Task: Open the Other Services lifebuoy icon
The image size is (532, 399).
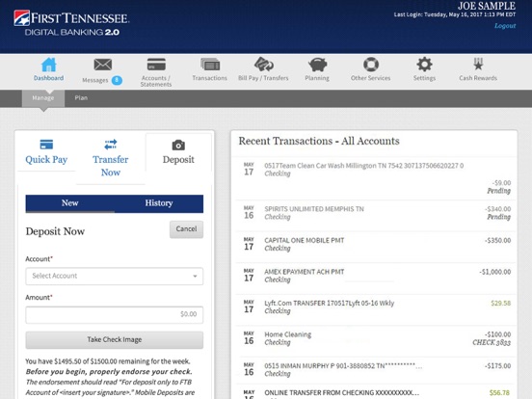Action: [x=371, y=65]
